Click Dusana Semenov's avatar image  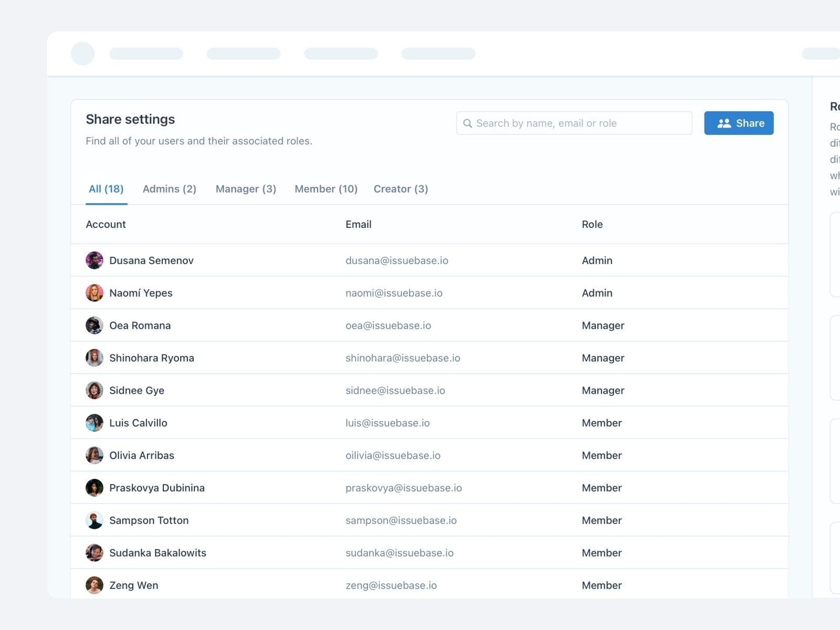94,260
